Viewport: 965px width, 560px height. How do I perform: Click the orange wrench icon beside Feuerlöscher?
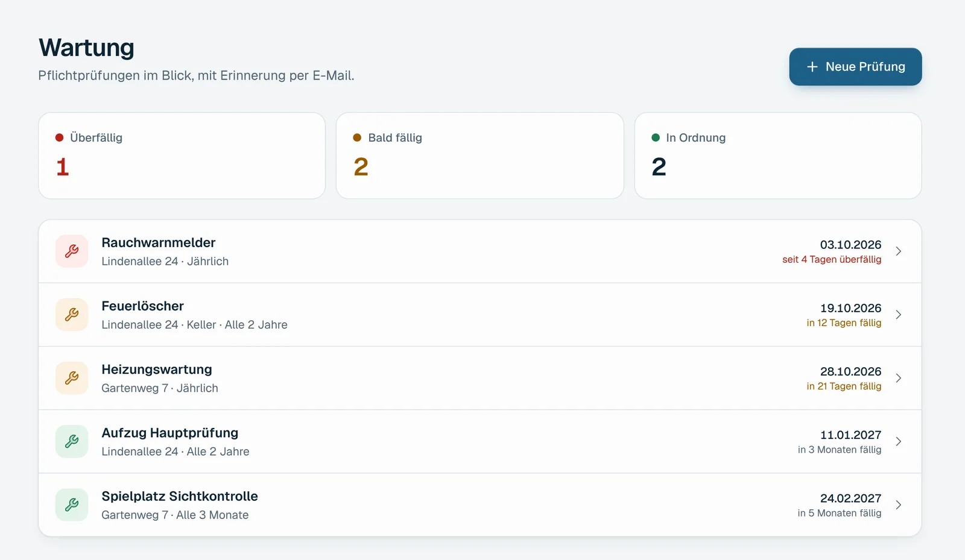tap(72, 315)
